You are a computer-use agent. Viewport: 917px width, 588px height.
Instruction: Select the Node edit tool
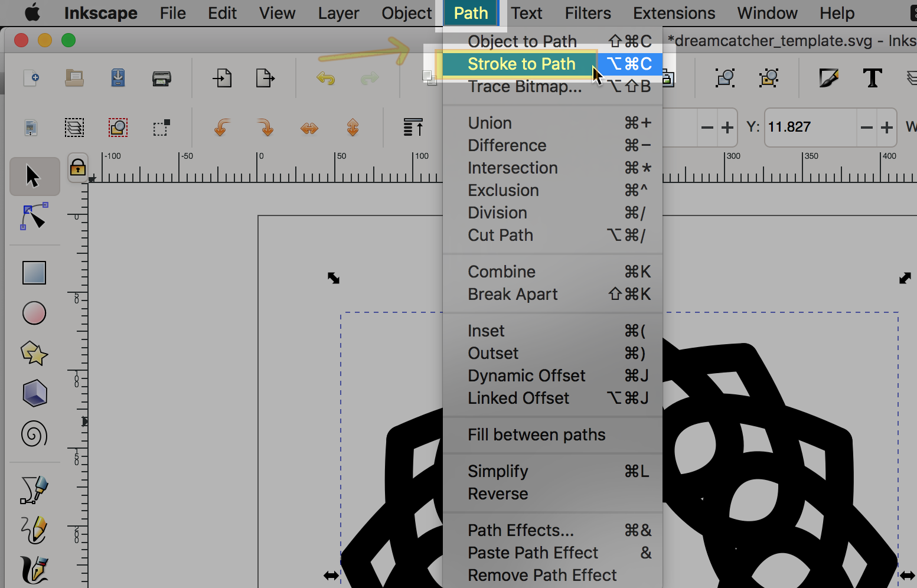click(x=34, y=217)
